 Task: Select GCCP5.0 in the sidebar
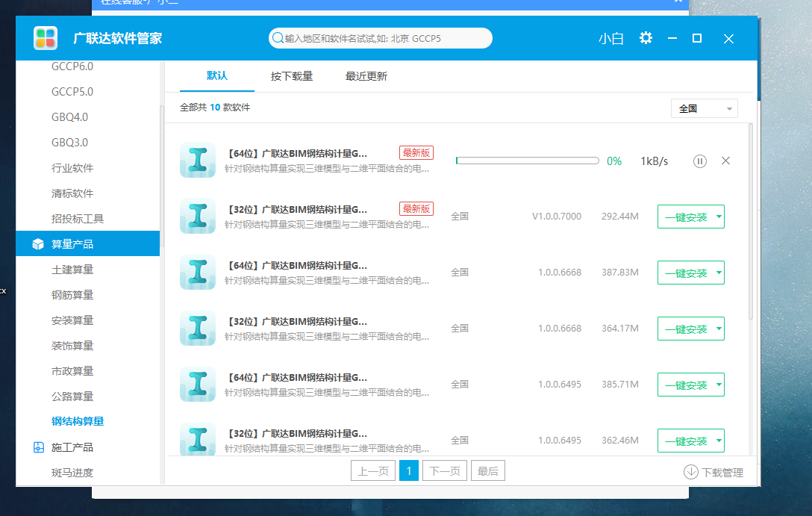(x=72, y=92)
